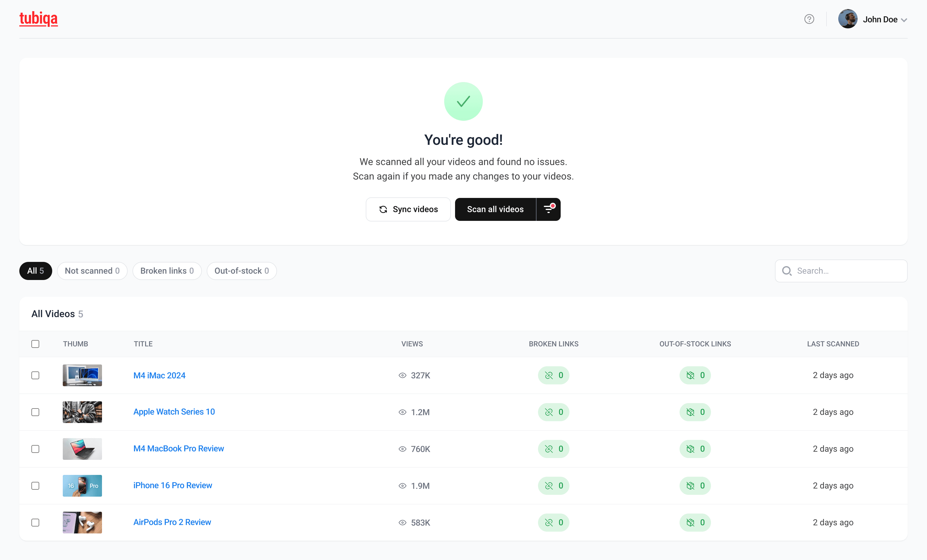Click John Doe's profile avatar
Image resolution: width=927 pixels, height=560 pixels.
(848, 19)
